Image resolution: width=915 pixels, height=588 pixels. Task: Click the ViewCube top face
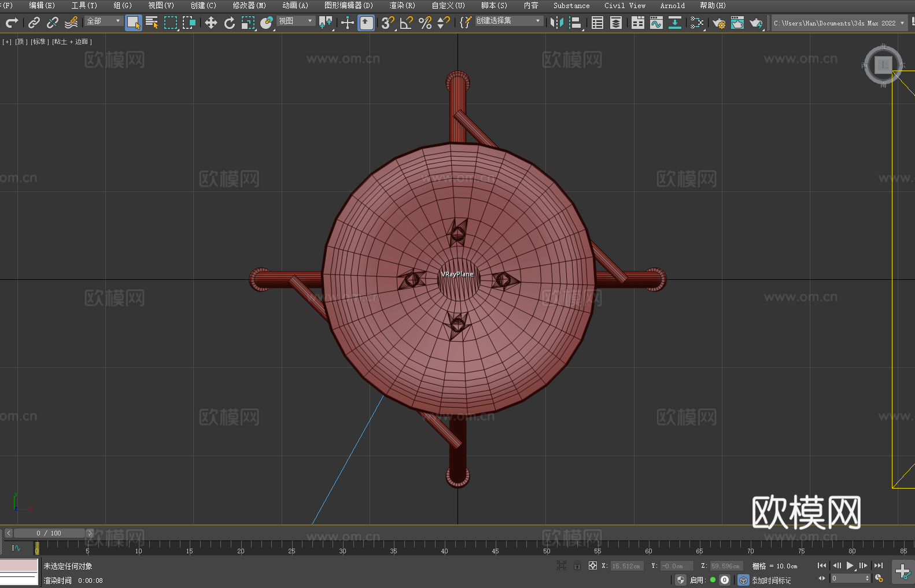tap(883, 65)
